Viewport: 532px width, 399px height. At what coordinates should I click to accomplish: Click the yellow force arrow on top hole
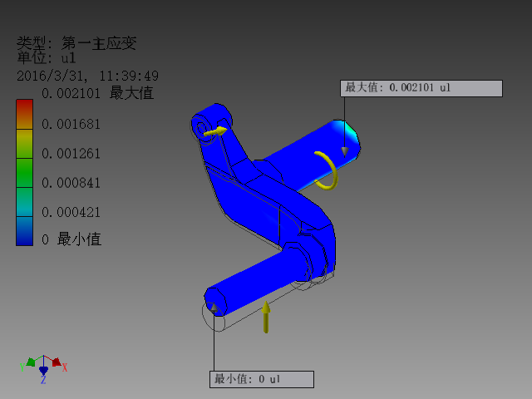pyautogui.click(x=215, y=131)
